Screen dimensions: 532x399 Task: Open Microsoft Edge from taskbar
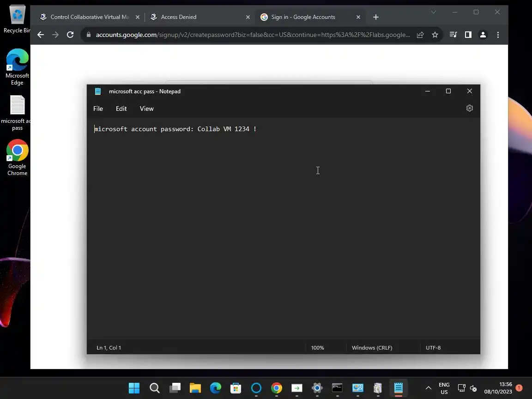216,388
